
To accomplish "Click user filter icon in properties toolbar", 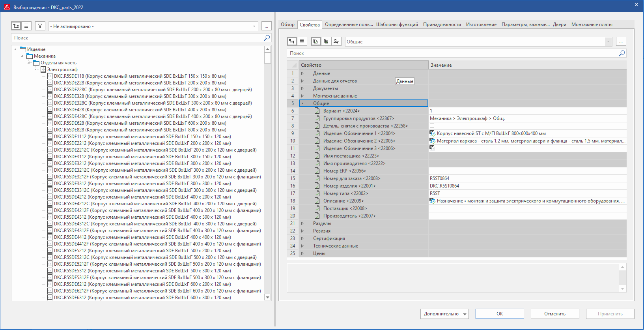I will click(x=336, y=41).
